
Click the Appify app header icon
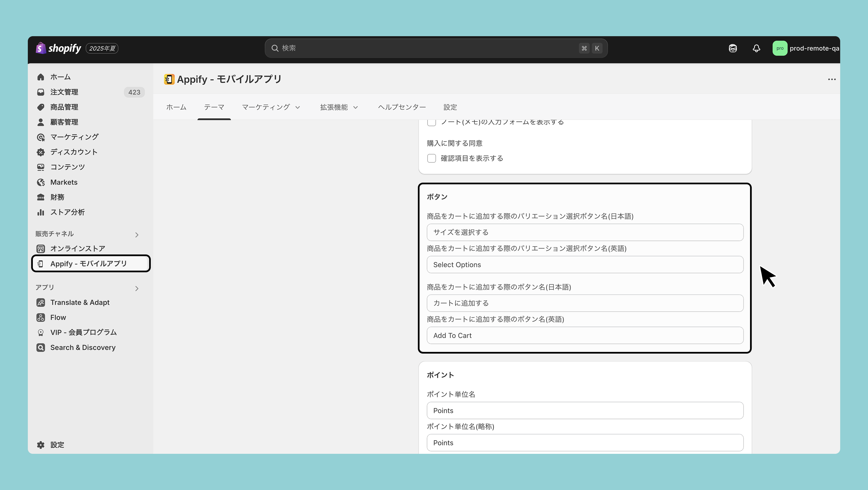pyautogui.click(x=169, y=79)
